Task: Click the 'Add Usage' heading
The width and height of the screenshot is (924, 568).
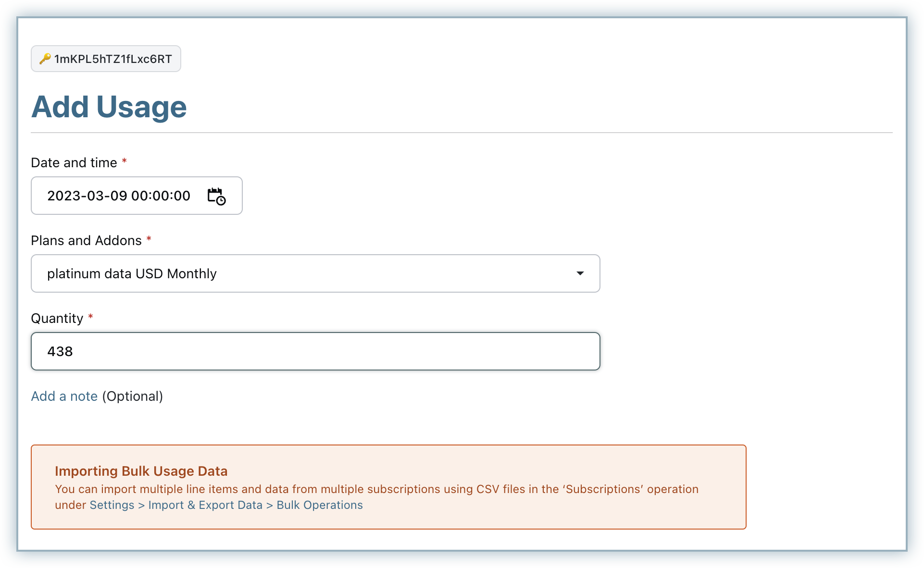Action: [109, 107]
